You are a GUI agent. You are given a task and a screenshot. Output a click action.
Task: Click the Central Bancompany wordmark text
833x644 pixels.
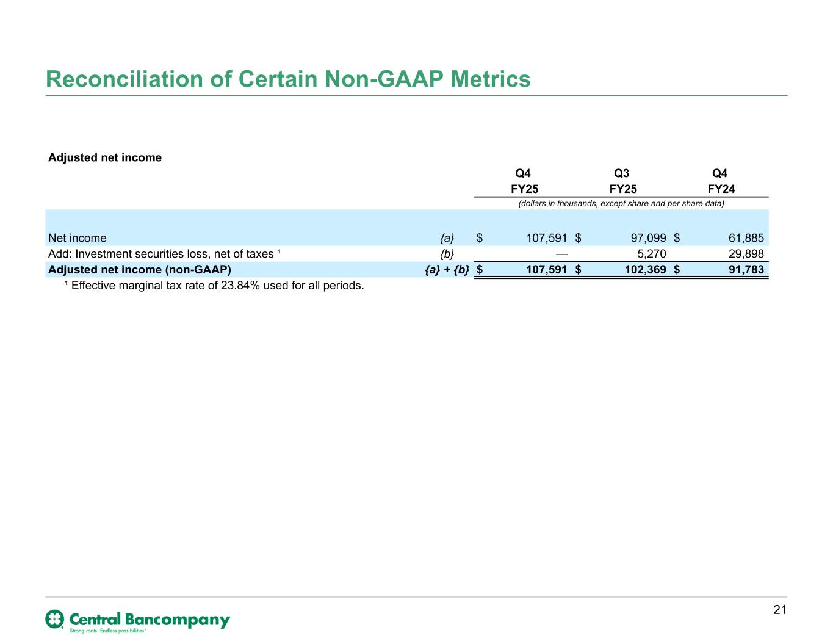pyautogui.click(x=150, y=619)
